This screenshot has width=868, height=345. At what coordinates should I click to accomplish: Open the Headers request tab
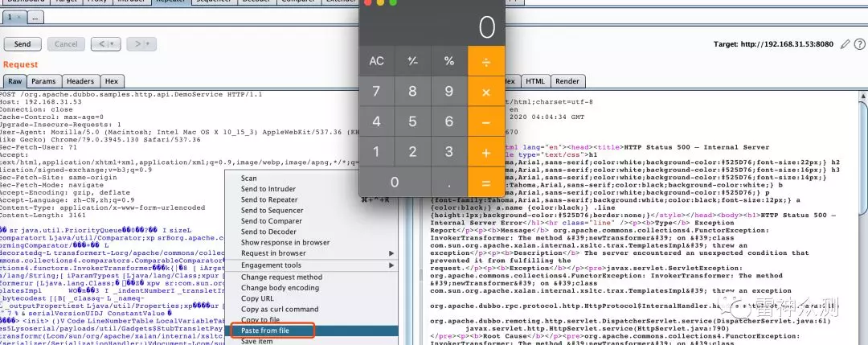(x=80, y=81)
